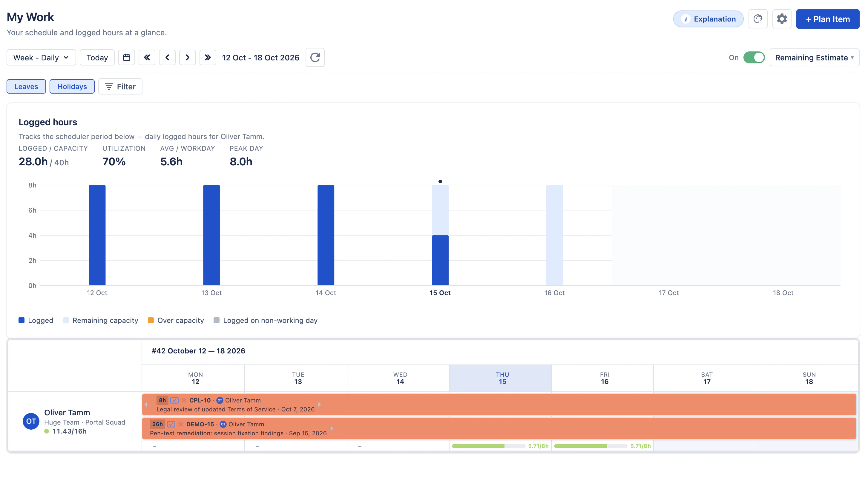Open settings via the gear icon
Screen dimensions: 868x479
point(782,19)
